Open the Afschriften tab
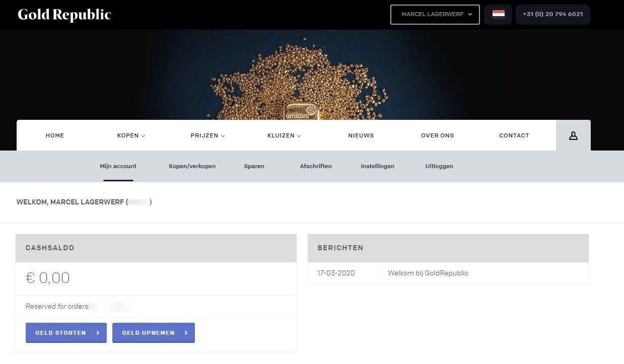Image resolution: width=624 pixels, height=364 pixels. [x=316, y=166]
